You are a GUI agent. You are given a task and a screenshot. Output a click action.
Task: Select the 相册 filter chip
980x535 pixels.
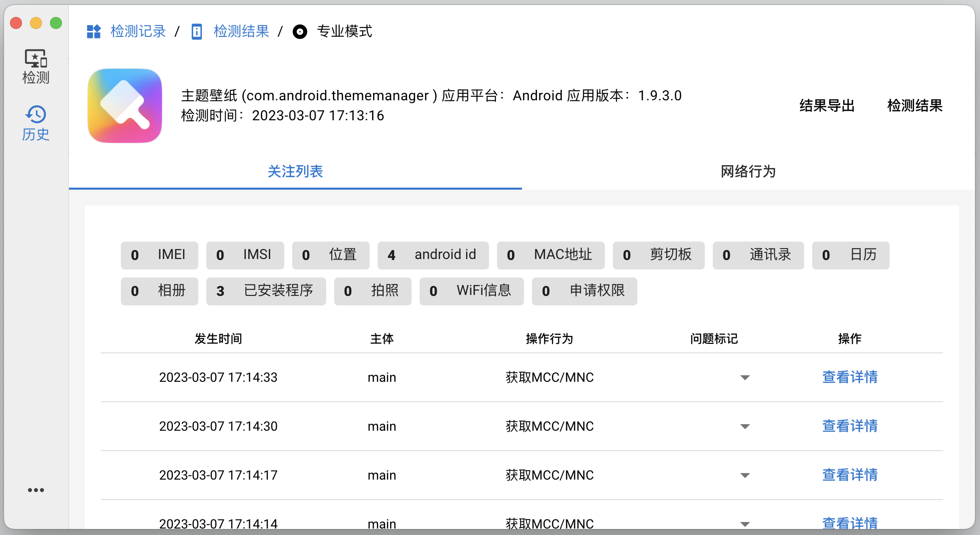[159, 291]
